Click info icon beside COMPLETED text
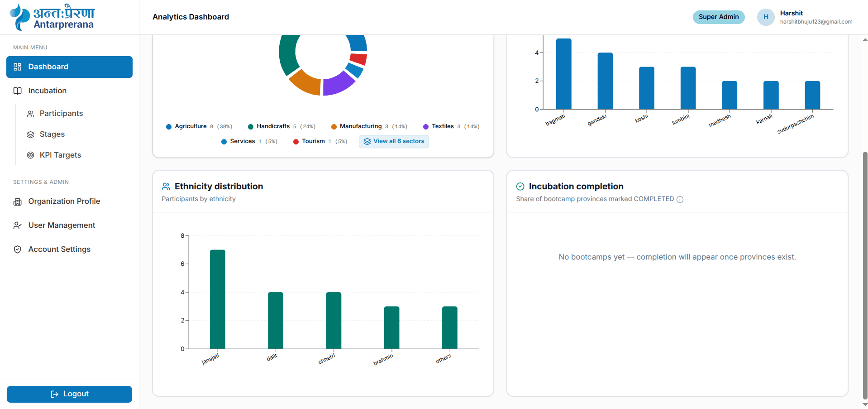868x409 pixels. click(x=680, y=199)
